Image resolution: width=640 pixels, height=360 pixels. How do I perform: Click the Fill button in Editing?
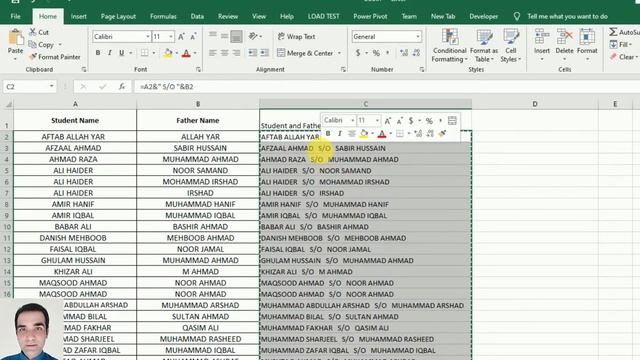pos(620,44)
